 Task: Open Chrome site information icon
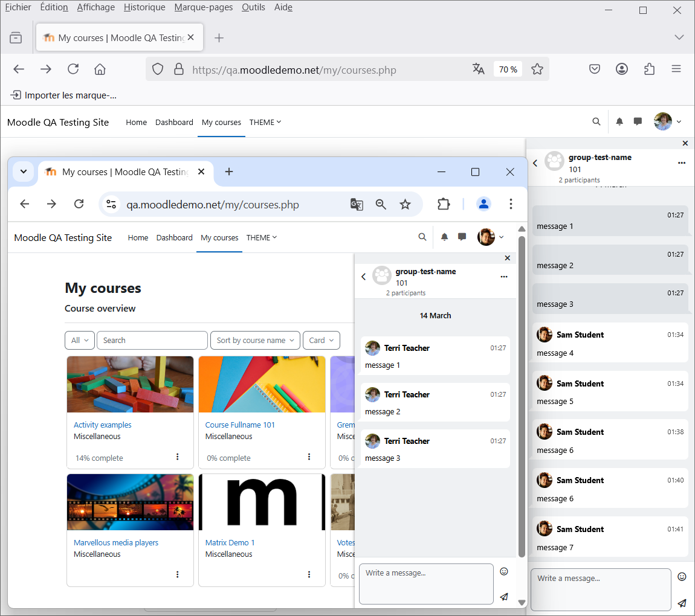(x=111, y=204)
